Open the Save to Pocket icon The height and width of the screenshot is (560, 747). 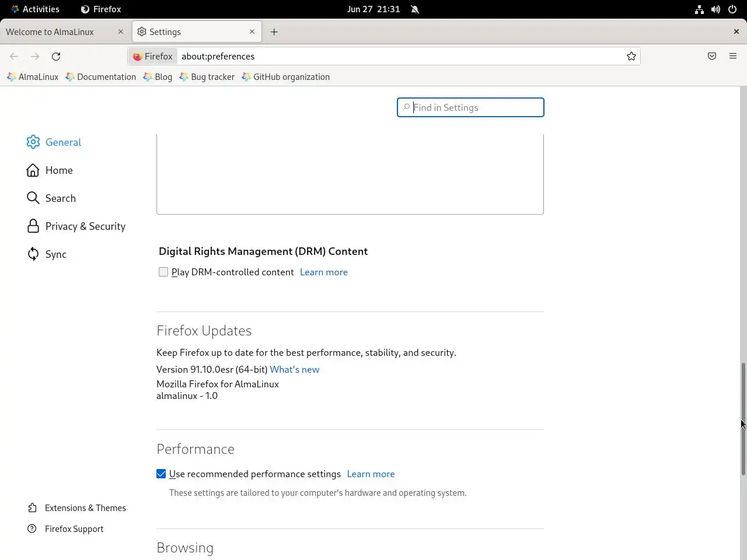[x=712, y=57]
